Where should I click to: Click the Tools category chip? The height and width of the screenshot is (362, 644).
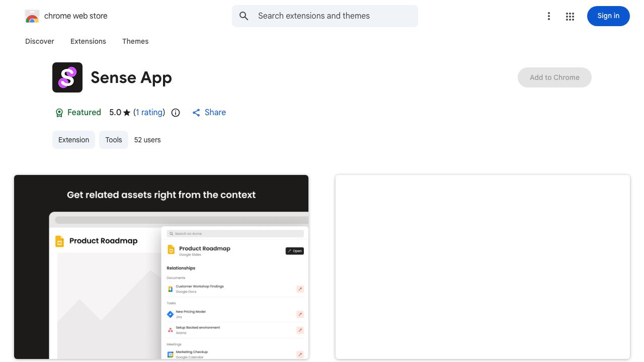114,140
